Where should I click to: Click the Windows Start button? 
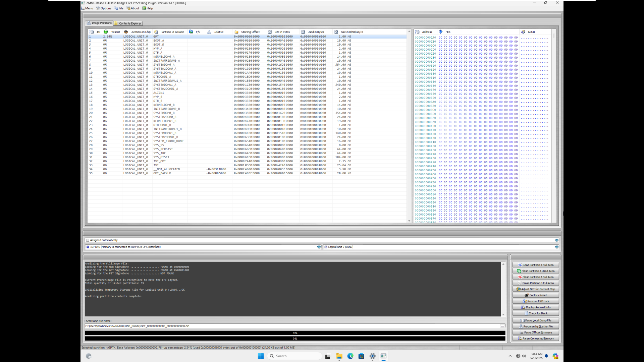(261, 356)
